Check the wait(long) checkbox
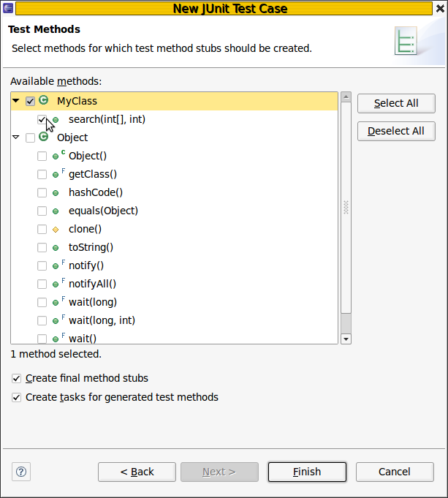Viewport: 448px width, 498px height. (x=42, y=302)
